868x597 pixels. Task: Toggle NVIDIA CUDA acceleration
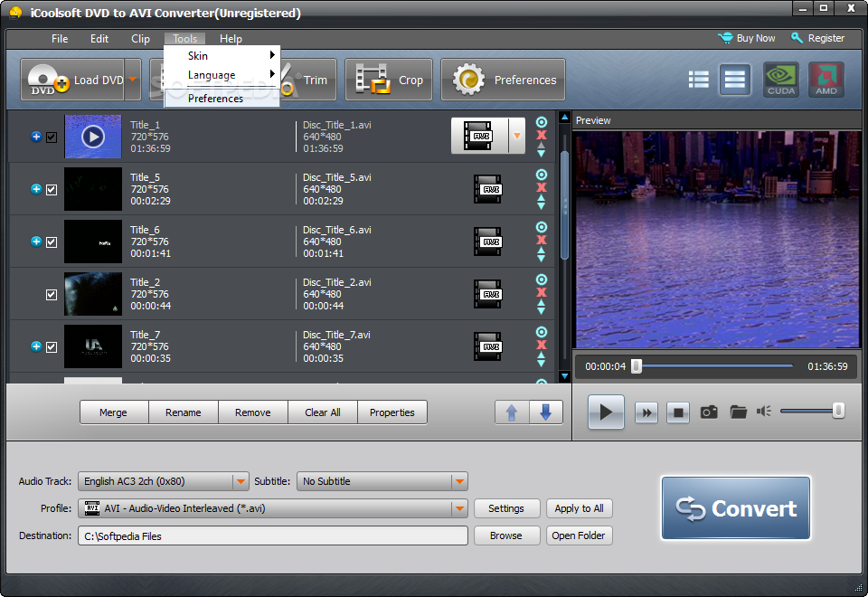click(x=781, y=80)
